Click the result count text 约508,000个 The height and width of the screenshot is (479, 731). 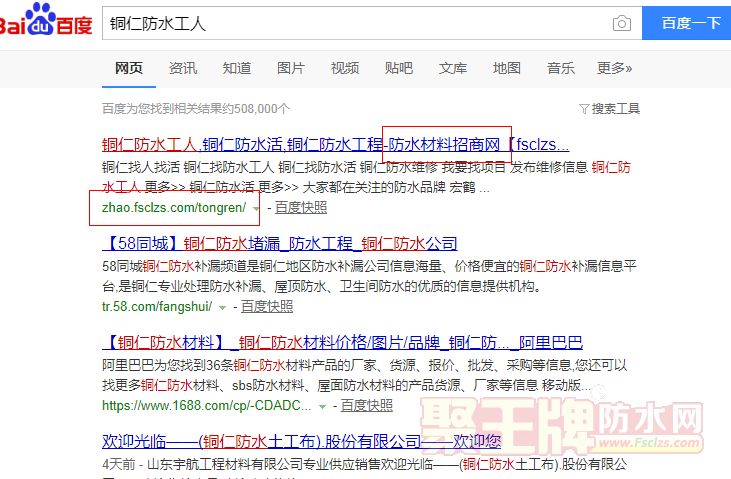(x=254, y=109)
